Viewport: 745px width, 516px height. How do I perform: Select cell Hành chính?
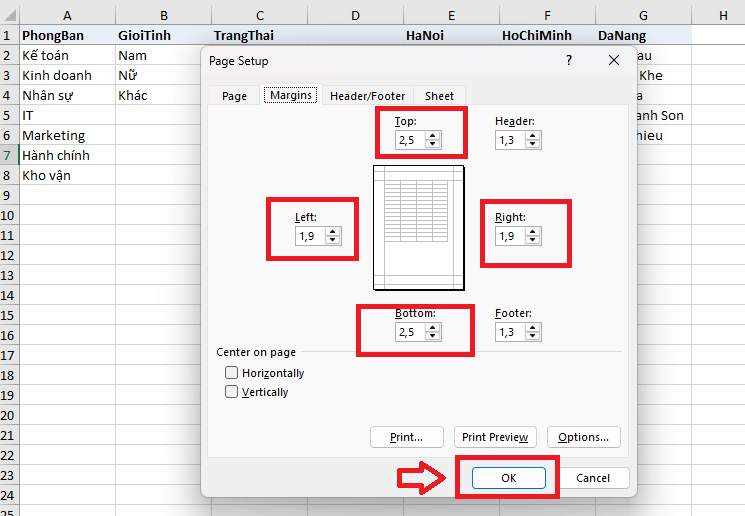tap(67, 155)
